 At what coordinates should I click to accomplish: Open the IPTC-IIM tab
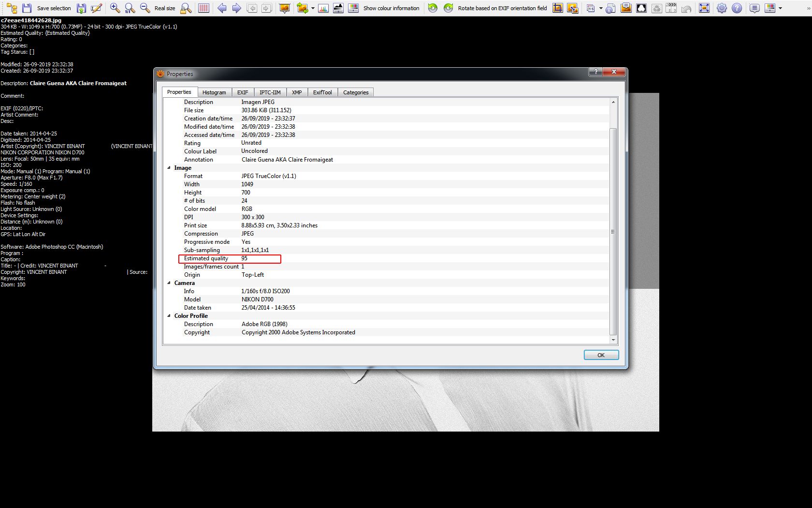click(x=270, y=92)
